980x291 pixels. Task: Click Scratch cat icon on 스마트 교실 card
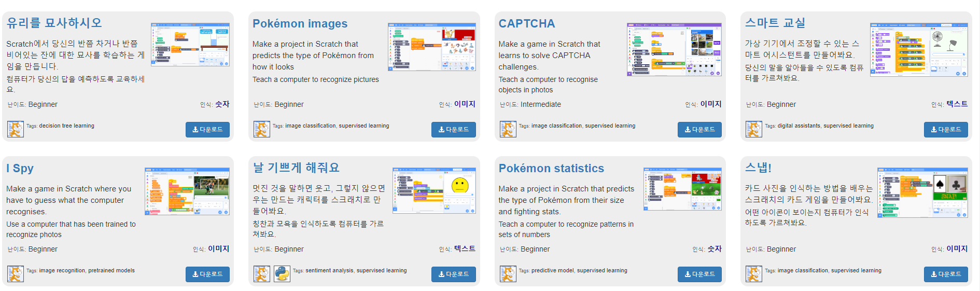pos(754,129)
